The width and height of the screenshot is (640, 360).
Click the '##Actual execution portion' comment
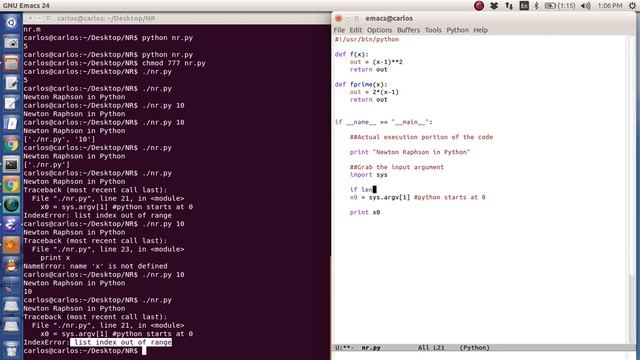pos(421,137)
